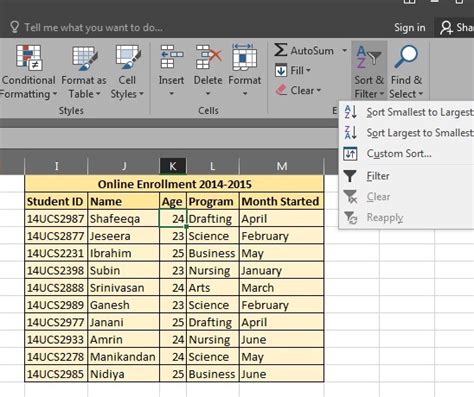This screenshot has width=474, height=397.
Task: Select column K header
Action: point(173,166)
